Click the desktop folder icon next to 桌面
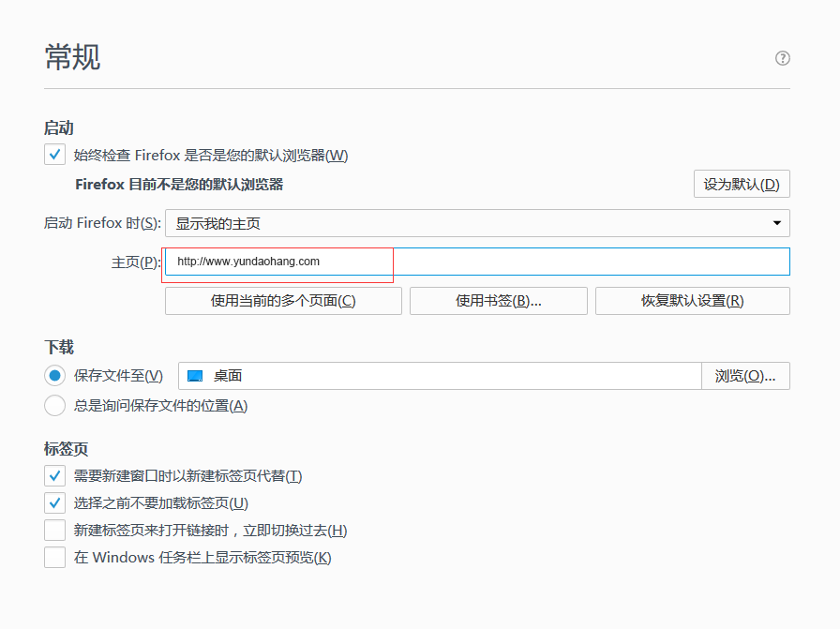This screenshot has width=840, height=629. click(195, 376)
